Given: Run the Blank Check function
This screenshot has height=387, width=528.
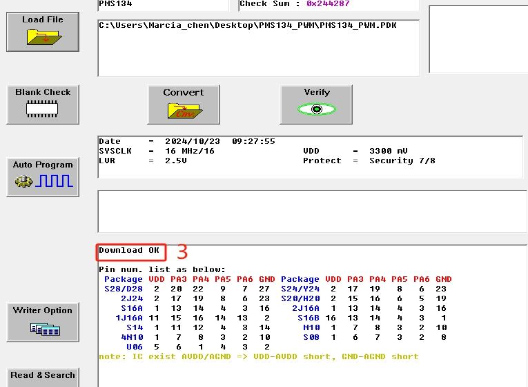Looking at the screenshot, I should click(x=43, y=105).
